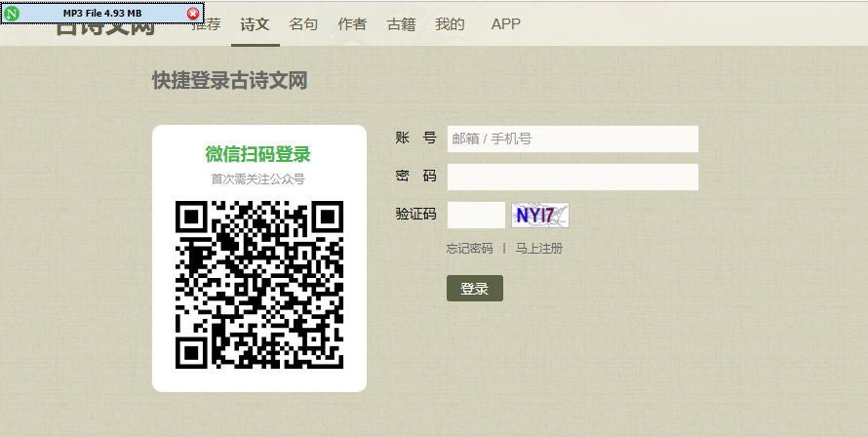Click the 快捷登录古诗文网 page title
This screenshot has height=437, width=868.
230,81
